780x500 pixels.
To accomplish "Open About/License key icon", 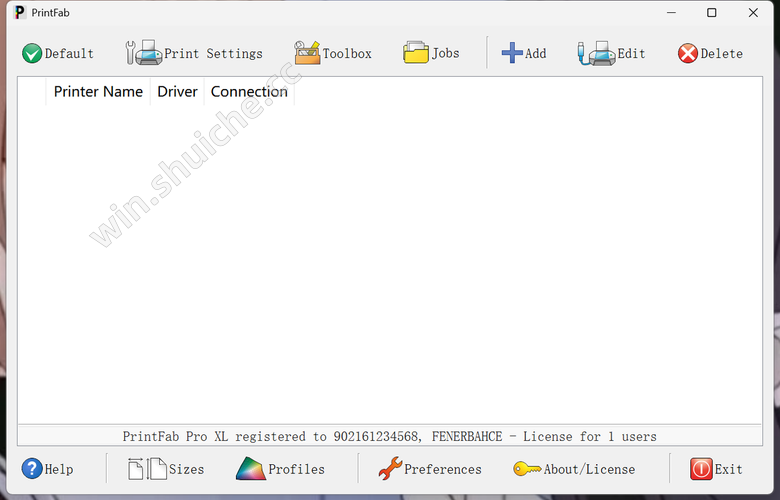I will 527,469.
